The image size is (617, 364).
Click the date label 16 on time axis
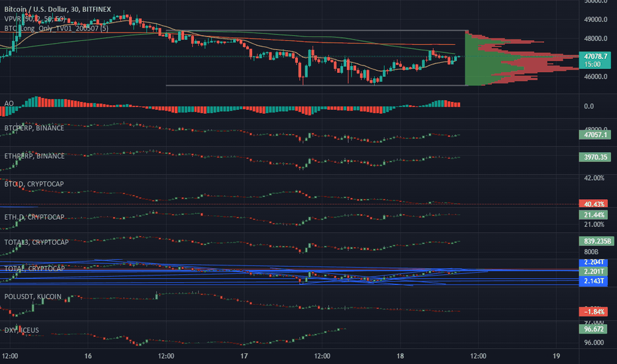88,356
